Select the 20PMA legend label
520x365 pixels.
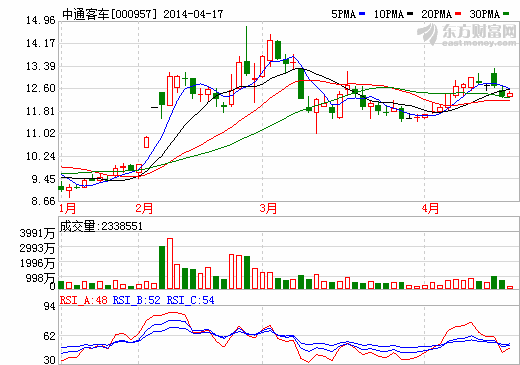436,14
